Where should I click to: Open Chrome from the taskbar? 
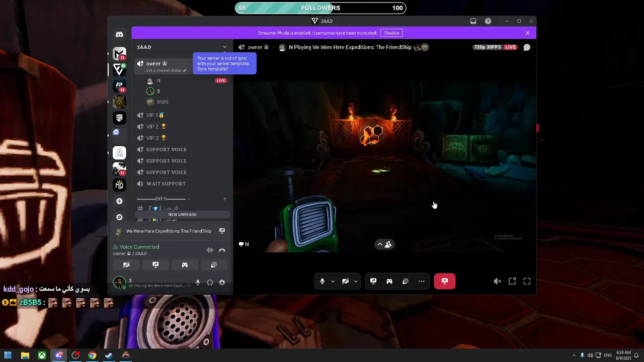coord(92,355)
